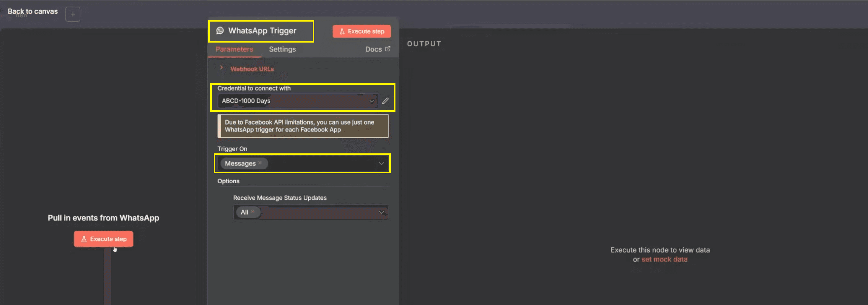Click the WhatsApp Trigger node title
868x305 pixels.
[262, 31]
